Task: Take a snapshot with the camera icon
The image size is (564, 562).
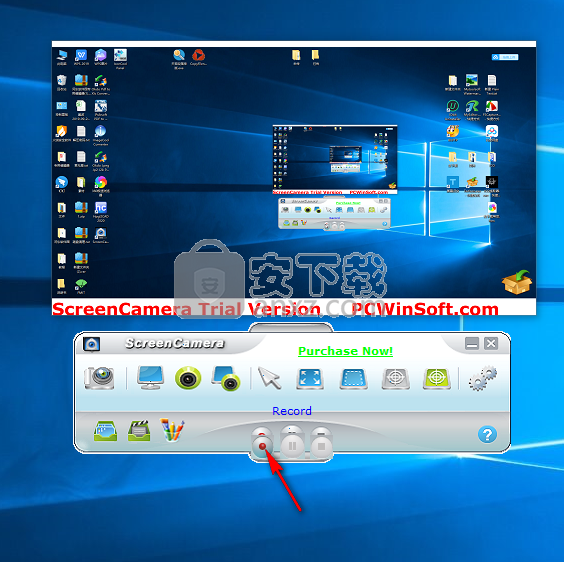Action: [99, 378]
